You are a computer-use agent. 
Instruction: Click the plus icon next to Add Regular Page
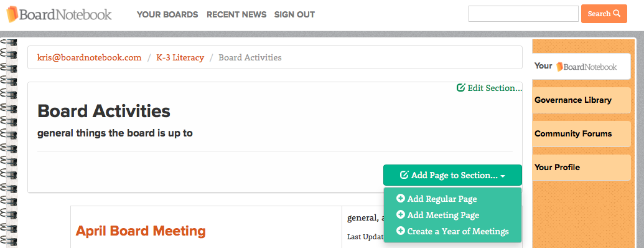click(401, 199)
